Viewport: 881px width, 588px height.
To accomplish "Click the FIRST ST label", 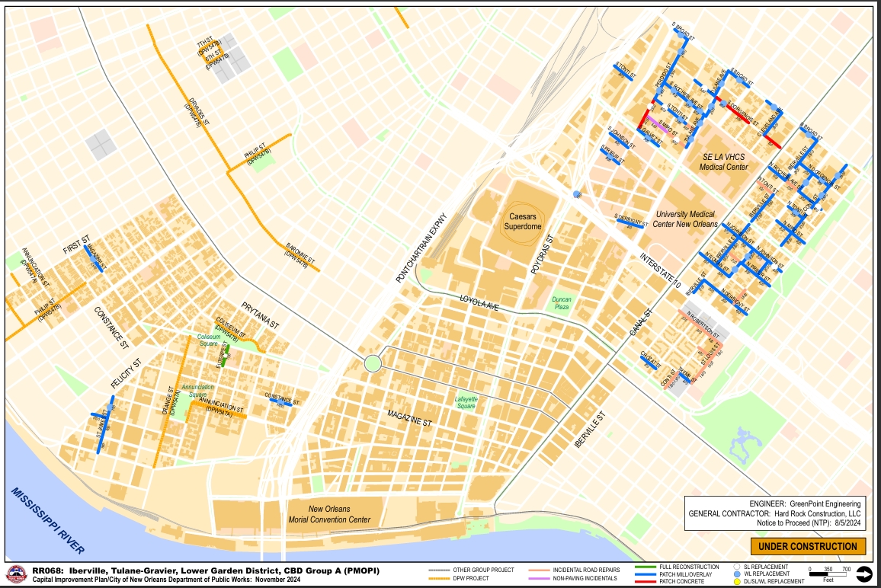I will pyautogui.click(x=76, y=244).
